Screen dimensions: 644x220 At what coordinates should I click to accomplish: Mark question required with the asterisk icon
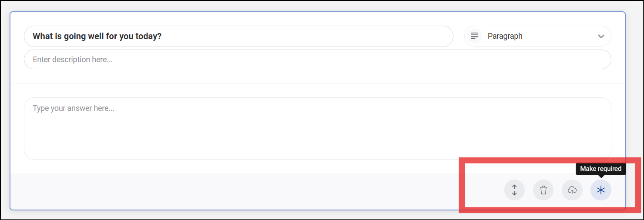601,190
